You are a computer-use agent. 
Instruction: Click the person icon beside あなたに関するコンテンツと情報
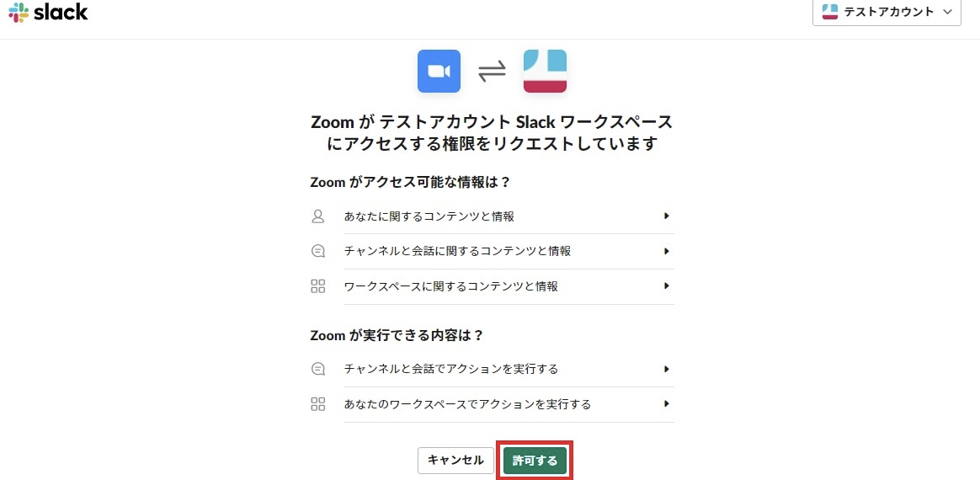click(317, 216)
